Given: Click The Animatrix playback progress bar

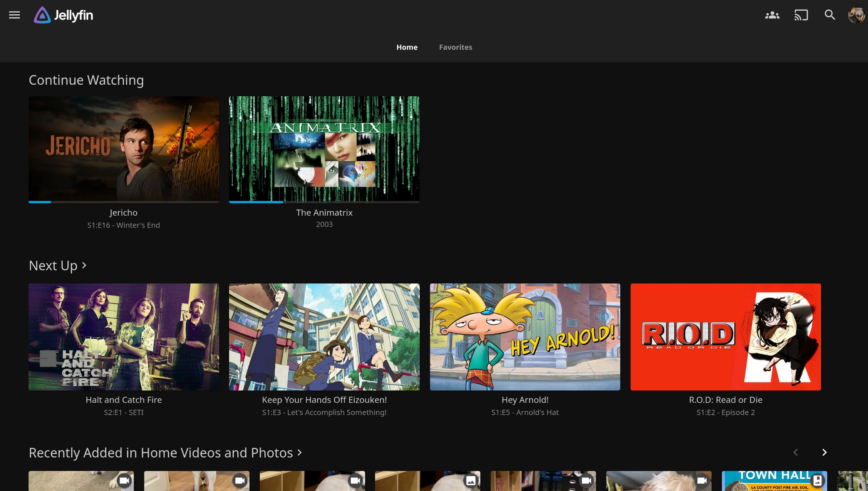Looking at the screenshot, I should pyautogui.click(x=324, y=202).
